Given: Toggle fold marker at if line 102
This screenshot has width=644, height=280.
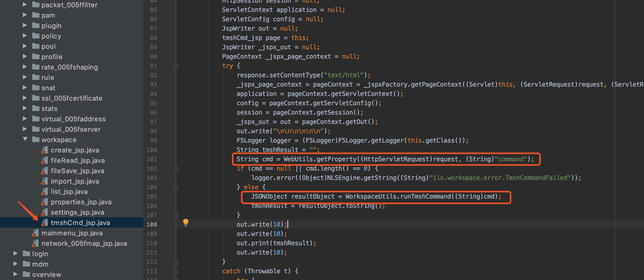Looking at the screenshot, I should click(x=176, y=169).
